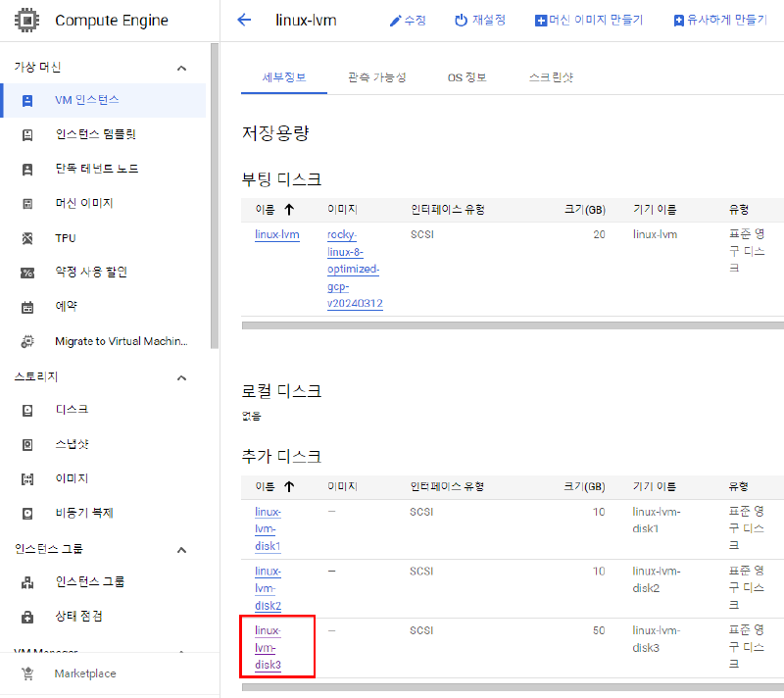Image resolution: width=784 pixels, height=698 pixels.
Task: Open the linux-lvm boot disk link
Action: pyautogui.click(x=277, y=235)
